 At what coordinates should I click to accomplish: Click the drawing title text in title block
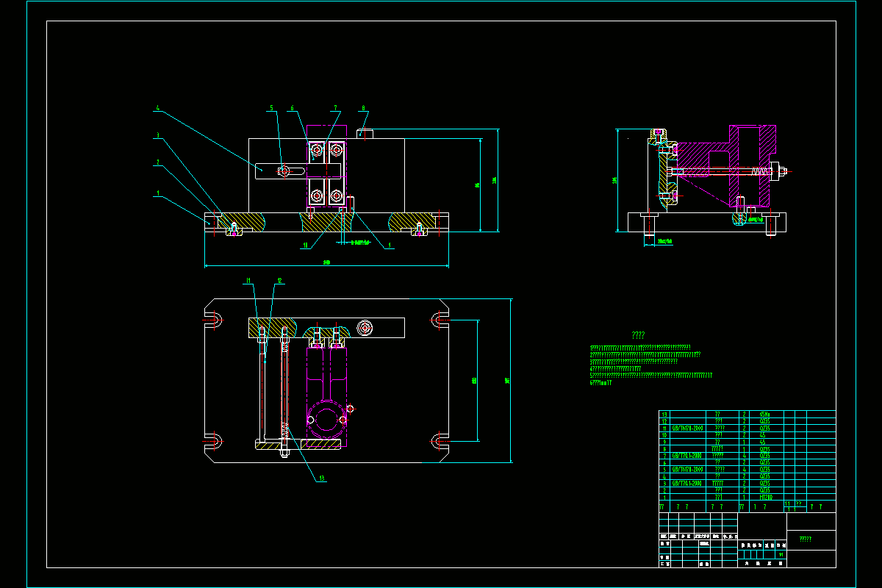[x=806, y=539]
